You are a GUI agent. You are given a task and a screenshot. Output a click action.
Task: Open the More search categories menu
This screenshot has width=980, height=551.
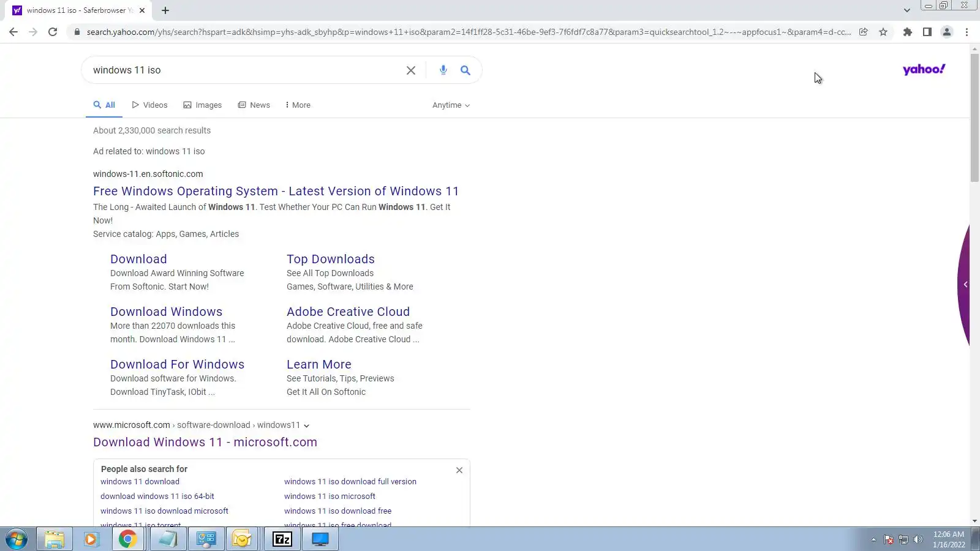coord(298,105)
